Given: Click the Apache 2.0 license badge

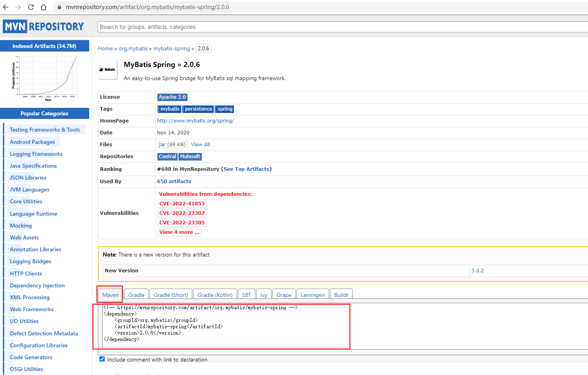Looking at the screenshot, I should click(x=172, y=97).
